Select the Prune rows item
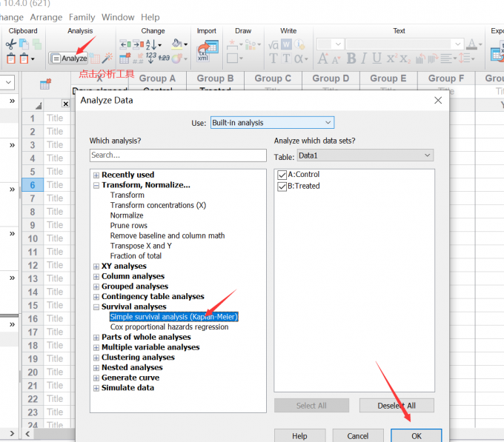 tap(128, 226)
